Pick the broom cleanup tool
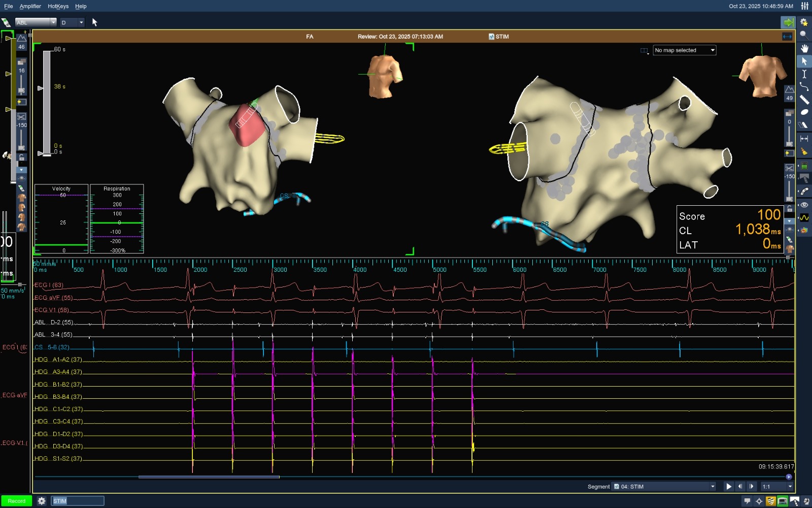 [804, 151]
